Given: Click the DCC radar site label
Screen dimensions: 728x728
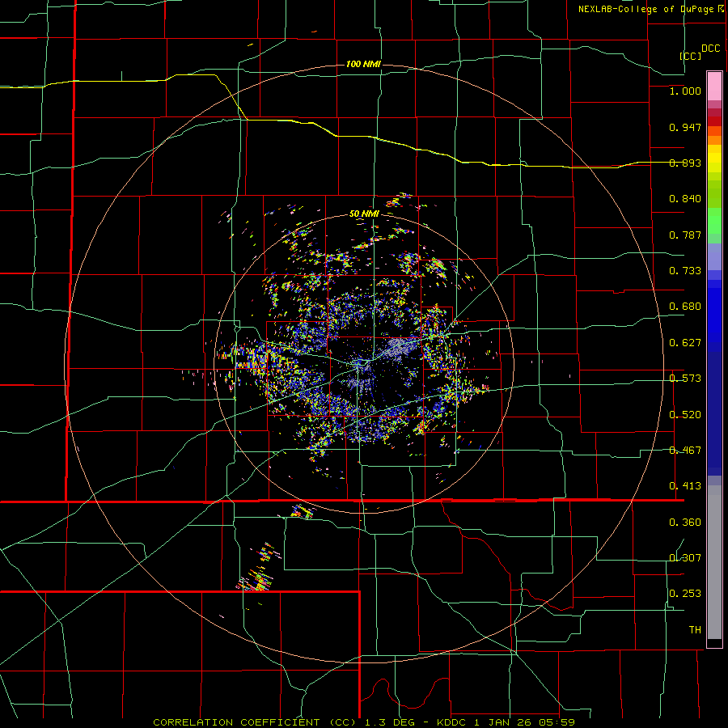Looking at the screenshot, I should [x=710, y=49].
